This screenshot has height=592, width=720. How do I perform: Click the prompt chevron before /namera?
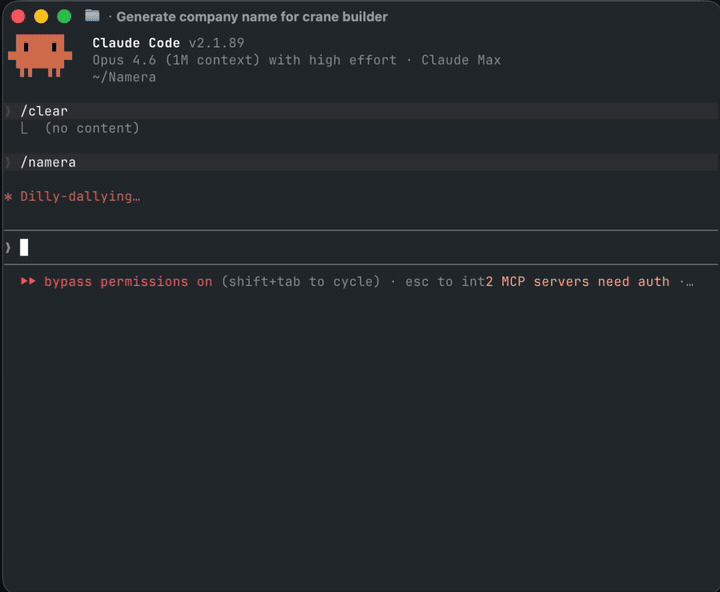point(8,162)
